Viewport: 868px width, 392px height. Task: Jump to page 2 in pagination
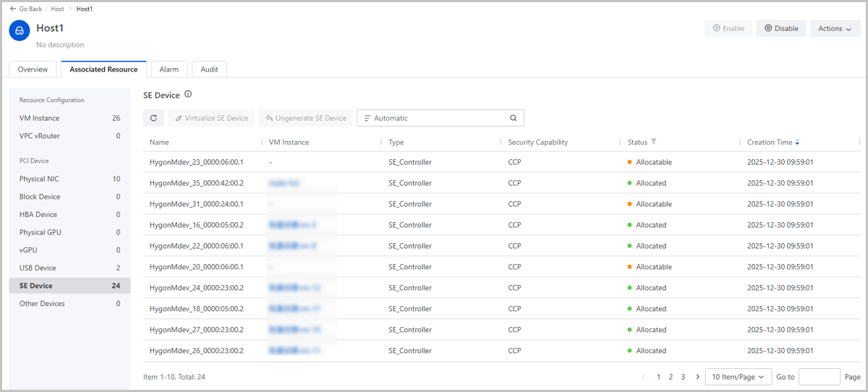(x=671, y=377)
